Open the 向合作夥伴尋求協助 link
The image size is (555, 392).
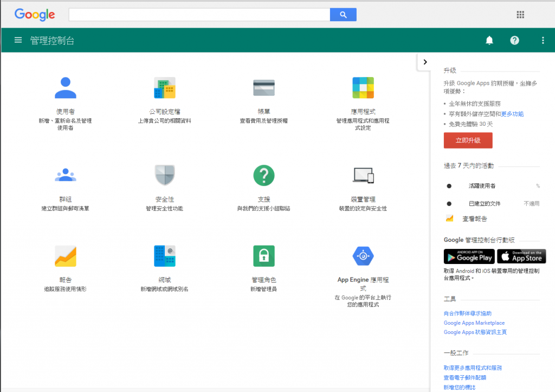(467, 313)
